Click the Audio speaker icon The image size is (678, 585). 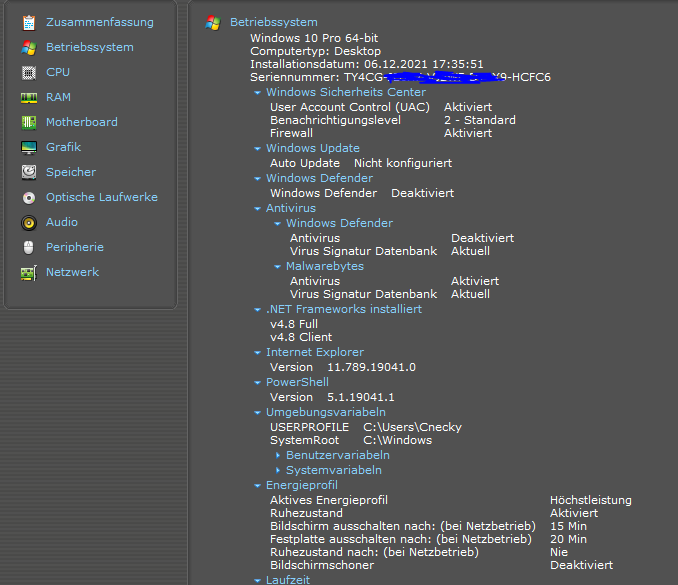(x=29, y=223)
